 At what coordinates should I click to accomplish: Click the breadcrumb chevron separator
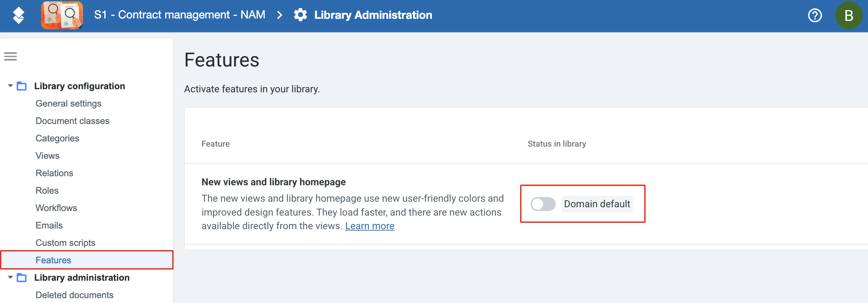[x=280, y=15]
